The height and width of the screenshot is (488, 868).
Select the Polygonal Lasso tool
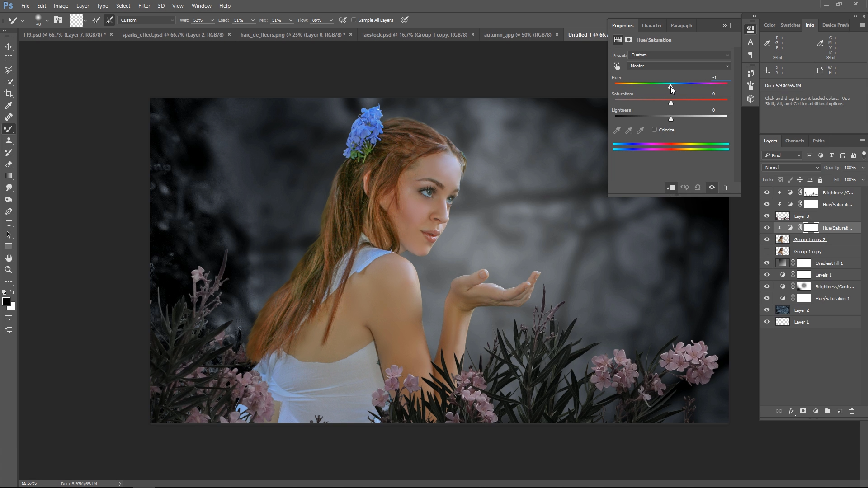[9, 70]
